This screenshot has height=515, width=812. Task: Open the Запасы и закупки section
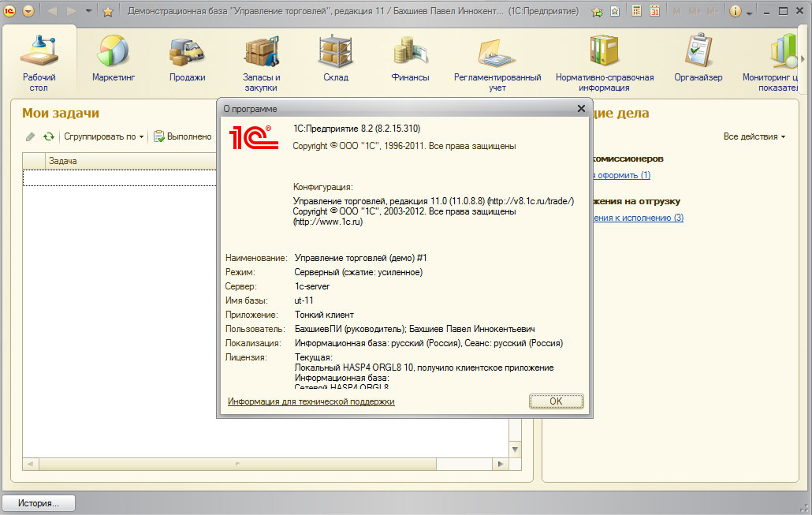click(x=261, y=63)
